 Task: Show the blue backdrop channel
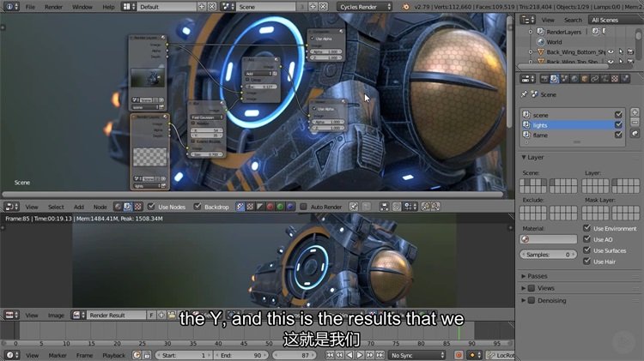coord(290,207)
